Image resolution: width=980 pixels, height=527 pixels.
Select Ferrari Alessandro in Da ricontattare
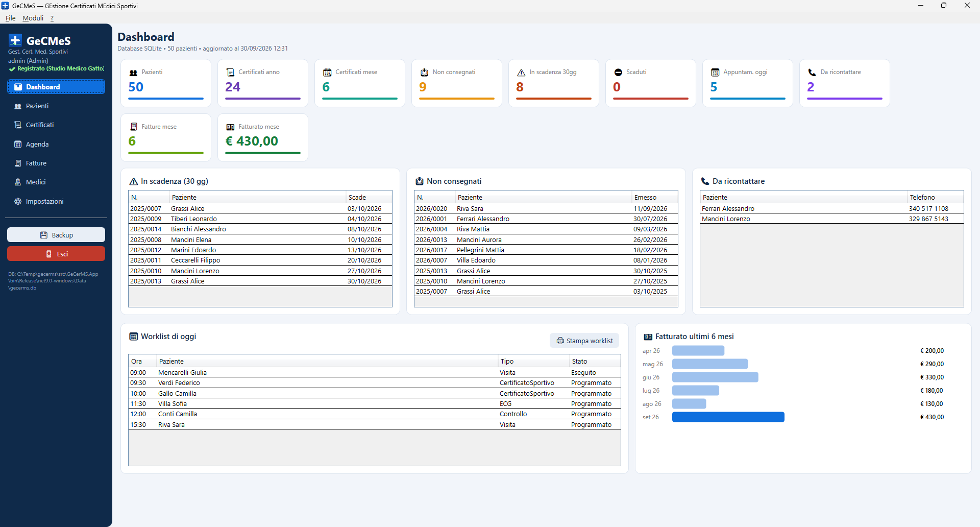(832, 209)
